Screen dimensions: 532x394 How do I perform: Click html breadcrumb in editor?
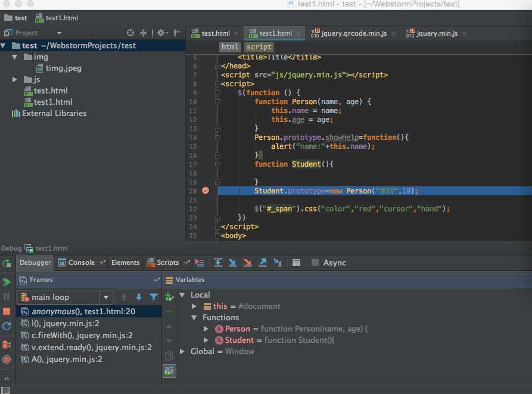230,47
